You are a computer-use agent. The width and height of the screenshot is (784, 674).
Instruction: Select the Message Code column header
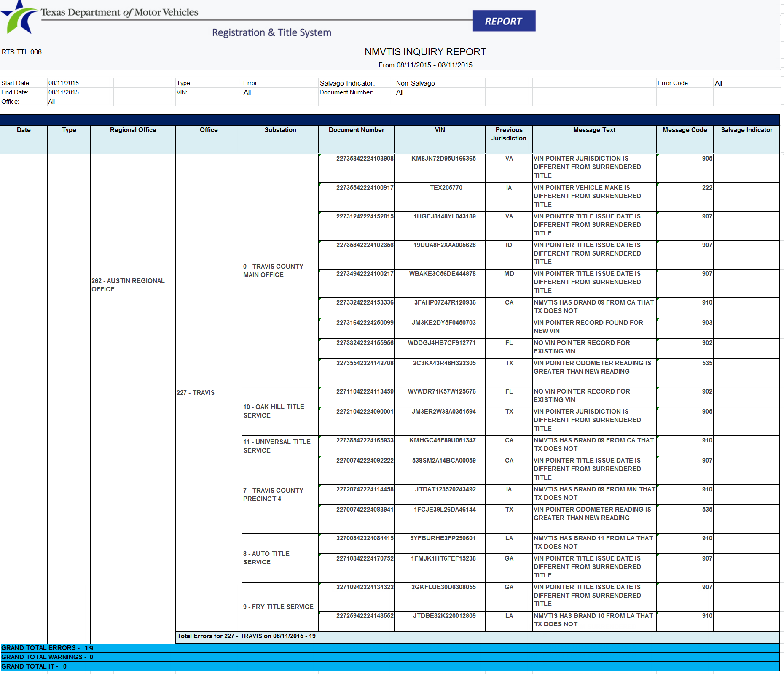coord(684,130)
